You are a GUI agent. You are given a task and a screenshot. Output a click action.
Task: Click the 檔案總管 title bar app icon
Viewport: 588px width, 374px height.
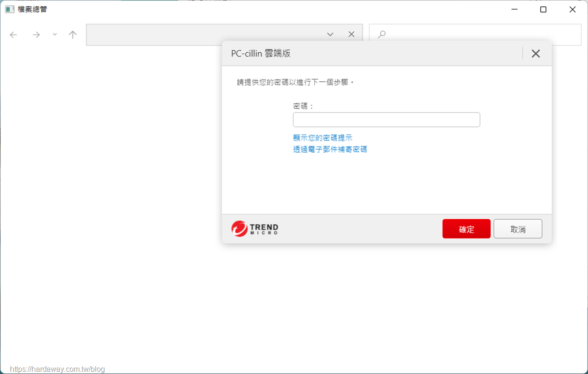pos(10,9)
